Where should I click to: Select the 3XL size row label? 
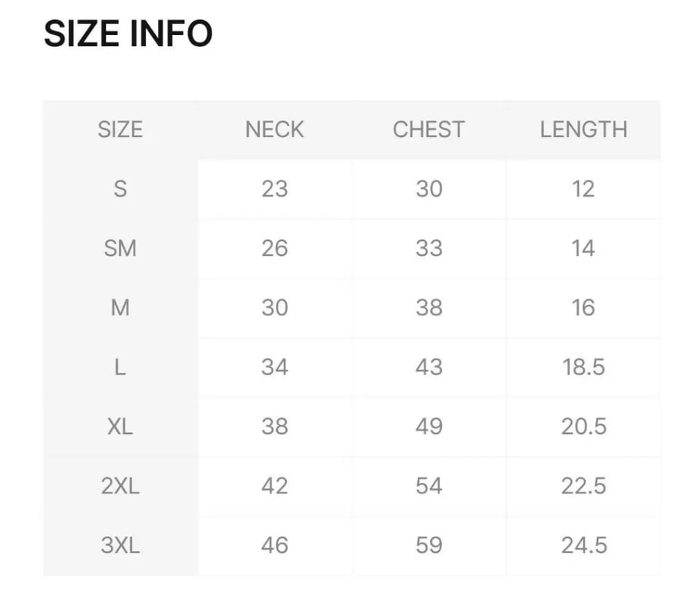120,546
